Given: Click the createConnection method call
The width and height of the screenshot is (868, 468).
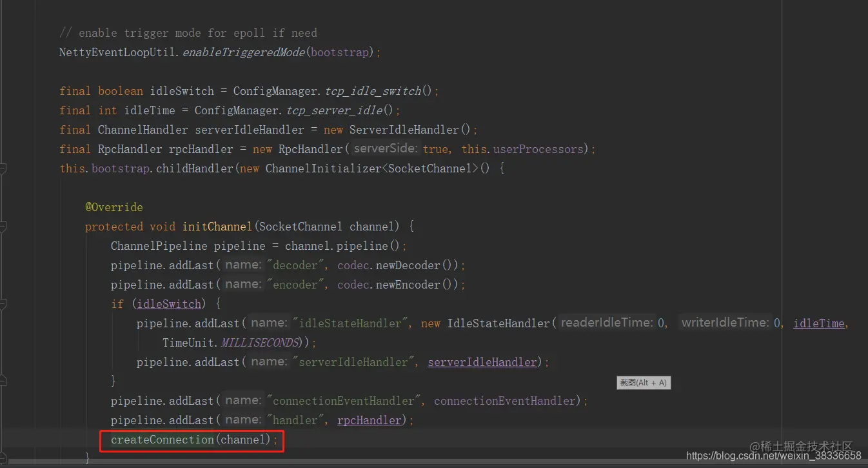Looking at the screenshot, I should (163, 440).
